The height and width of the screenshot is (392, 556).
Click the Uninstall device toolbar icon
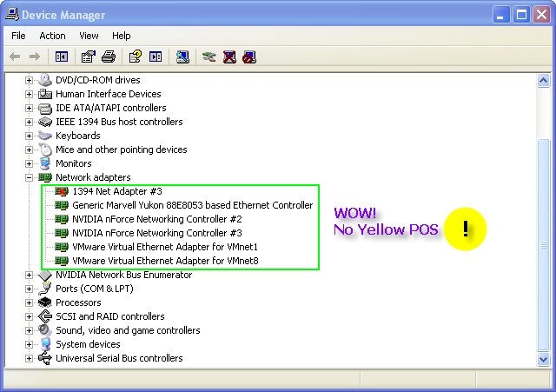(229, 56)
